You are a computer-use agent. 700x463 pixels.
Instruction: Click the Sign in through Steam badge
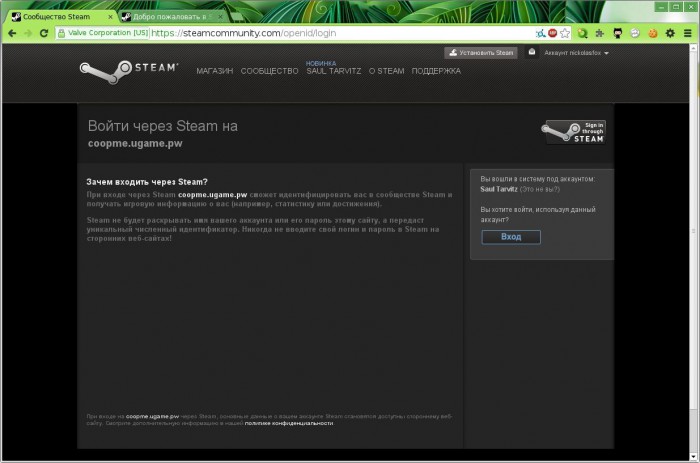click(x=573, y=132)
